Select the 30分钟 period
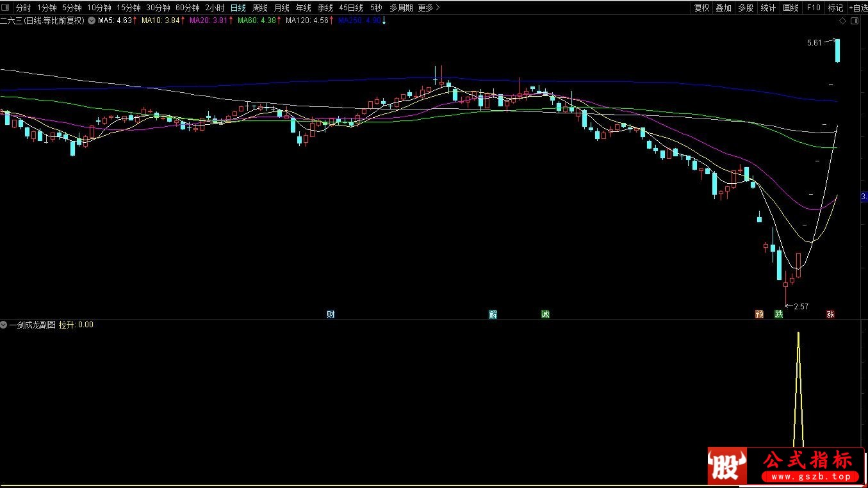This screenshot has height=488, width=868. (158, 8)
